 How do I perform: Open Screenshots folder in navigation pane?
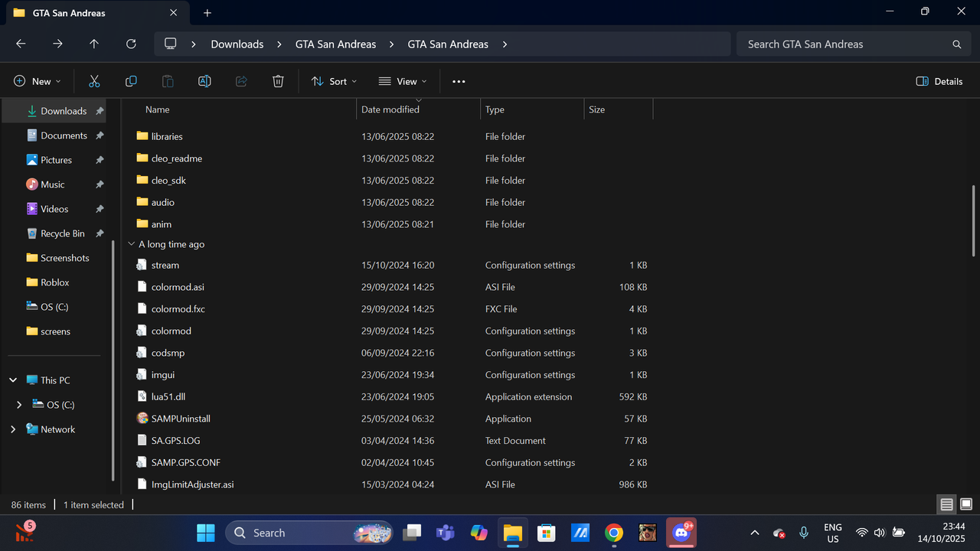point(64,258)
